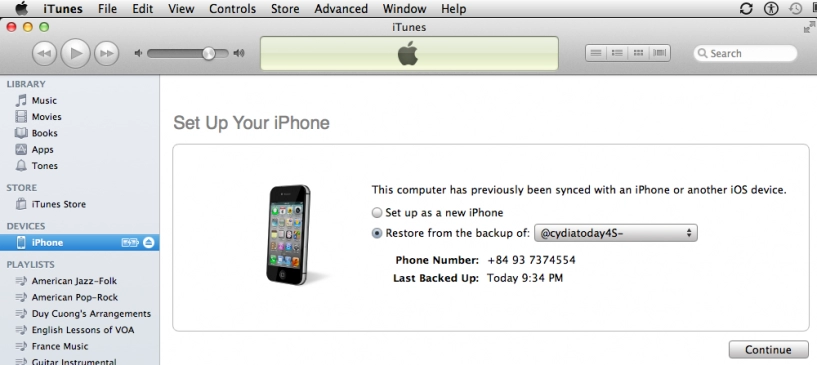
Task: Click the Set Up Your iPhone heading
Action: click(x=251, y=123)
